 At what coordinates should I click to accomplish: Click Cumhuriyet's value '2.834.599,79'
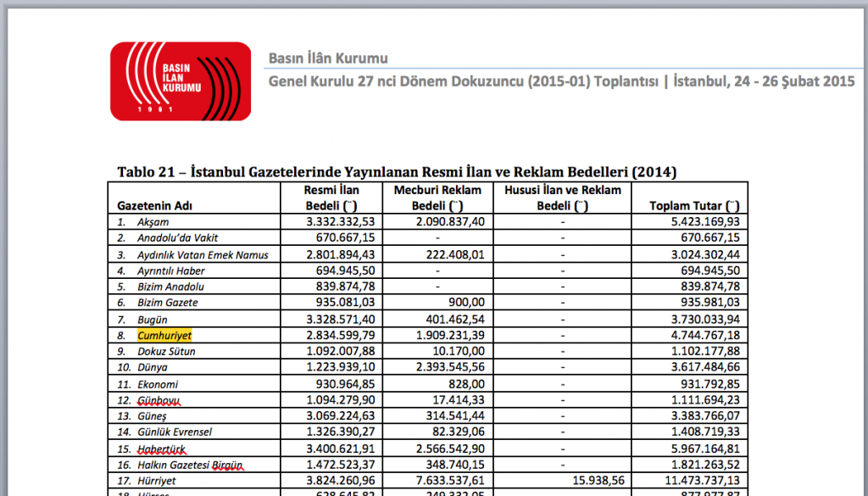341,336
